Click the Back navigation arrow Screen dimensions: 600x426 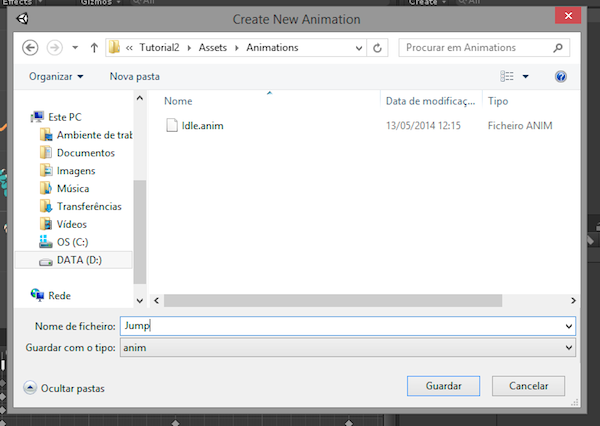(x=30, y=48)
